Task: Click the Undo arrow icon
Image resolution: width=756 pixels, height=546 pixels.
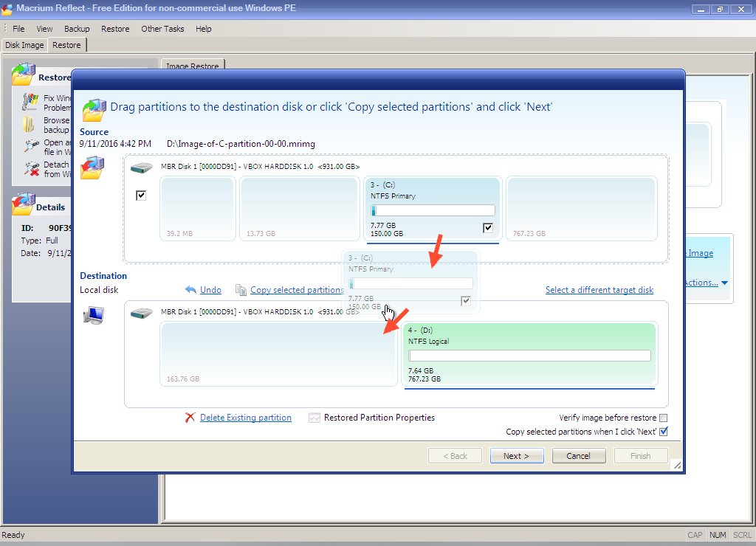Action: 190,290
